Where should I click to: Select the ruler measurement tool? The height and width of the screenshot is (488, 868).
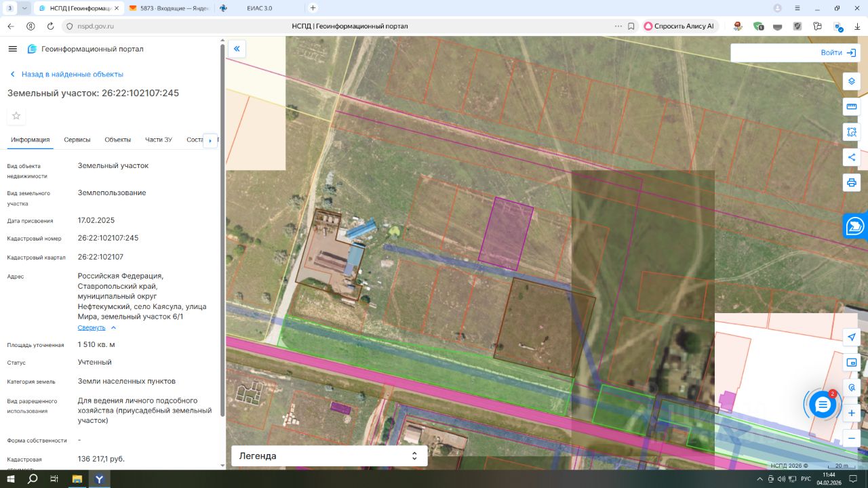[x=852, y=106]
